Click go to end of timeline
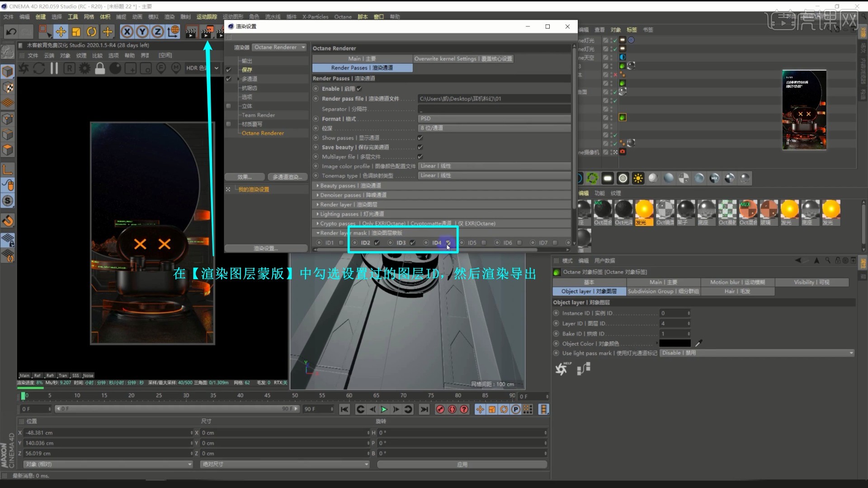The width and height of the screenshot is (868, 488). (x=424, y=409)
